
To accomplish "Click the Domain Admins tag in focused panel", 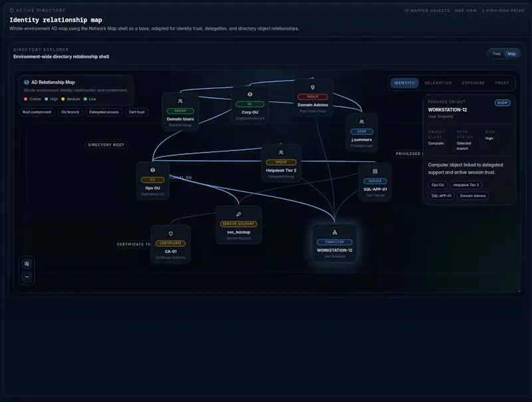I will pyautogui.click(x=473, y=196).
